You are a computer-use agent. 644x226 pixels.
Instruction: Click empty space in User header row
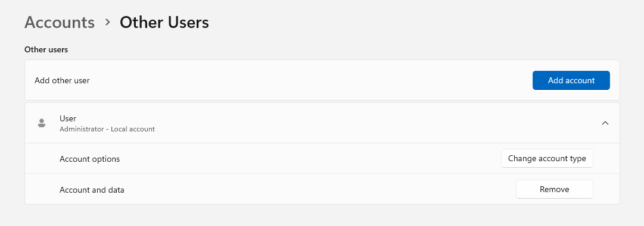coord(369,123)
